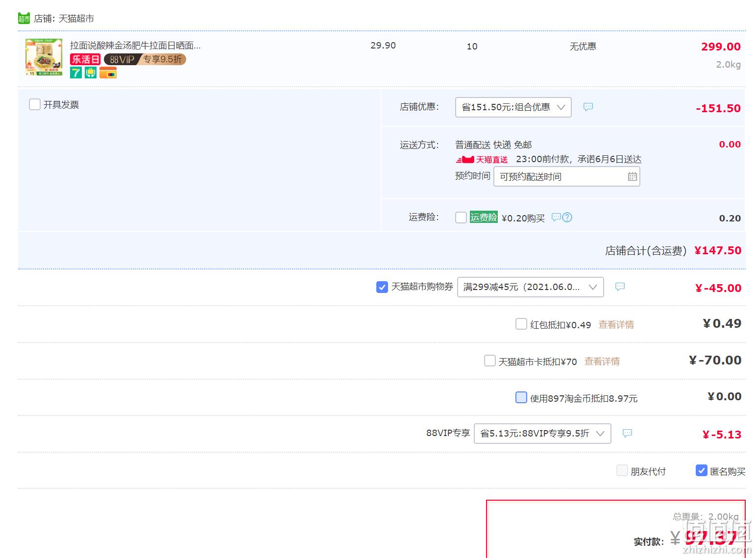Click the ¥-70.00 card deduction amount

pyautogui.click(x=715, y=360)
